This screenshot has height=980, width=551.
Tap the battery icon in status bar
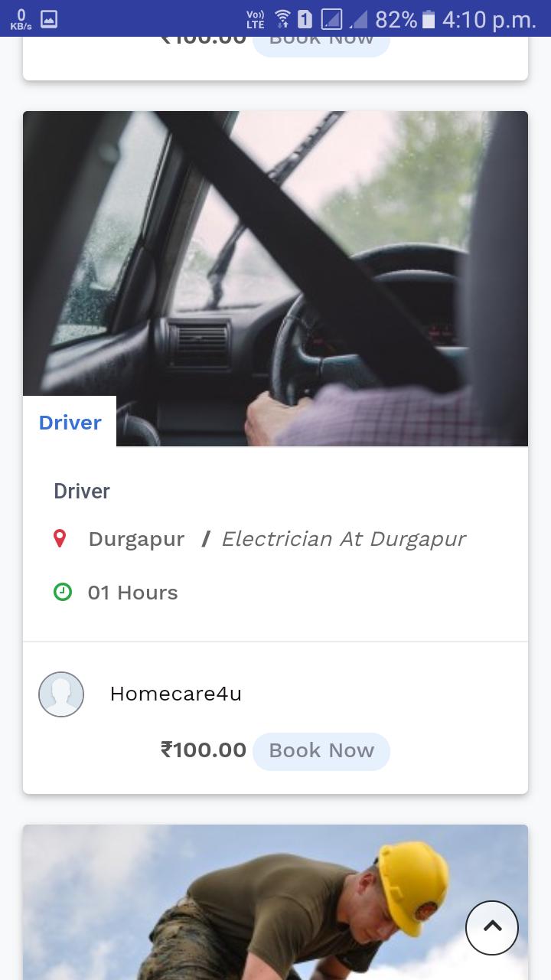[x=429, y=19]
